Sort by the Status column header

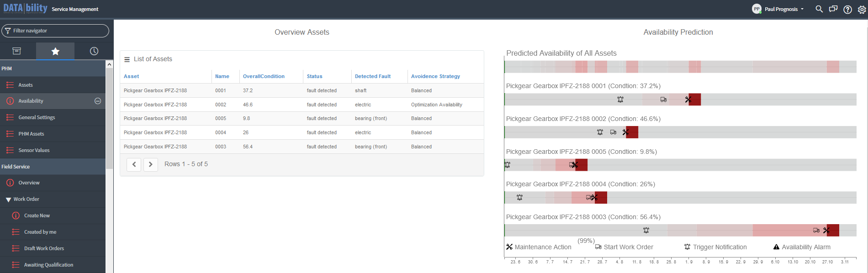(314, 76)
